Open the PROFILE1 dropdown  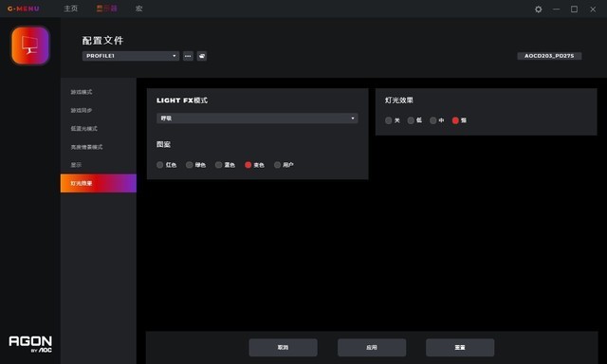pyautogui.click(x=131, y=56)
